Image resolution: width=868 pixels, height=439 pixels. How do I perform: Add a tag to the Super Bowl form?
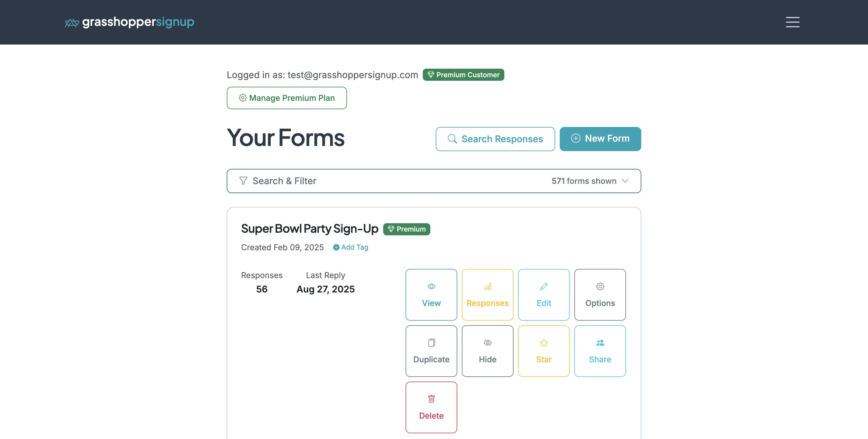tap(350, 247)
